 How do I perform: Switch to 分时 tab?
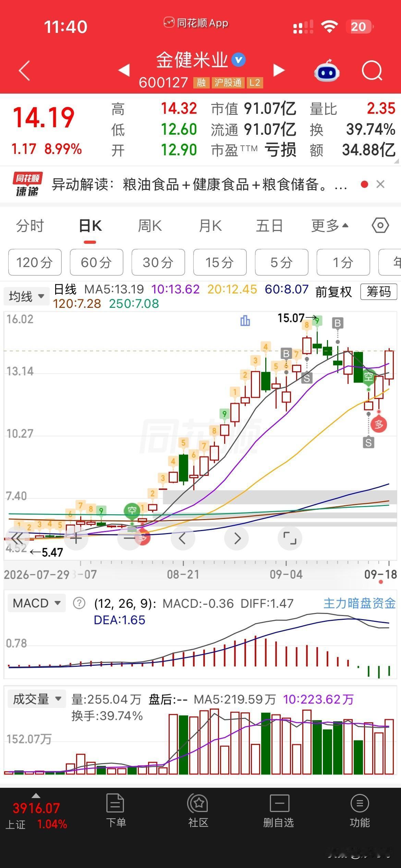pos(30,226)
